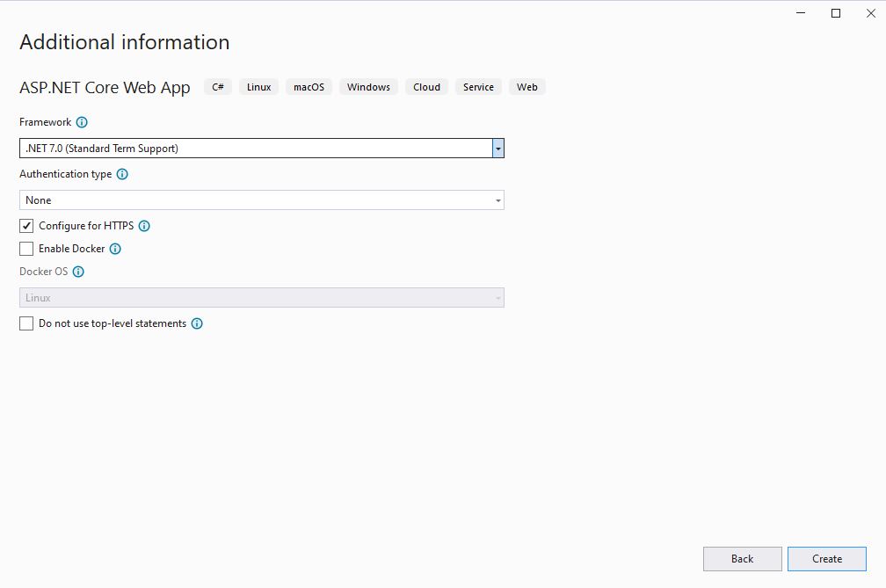Open the Authentication type dropdown
Image resolution: width=886 pixels, height=588 pixels.
point(262,200)
